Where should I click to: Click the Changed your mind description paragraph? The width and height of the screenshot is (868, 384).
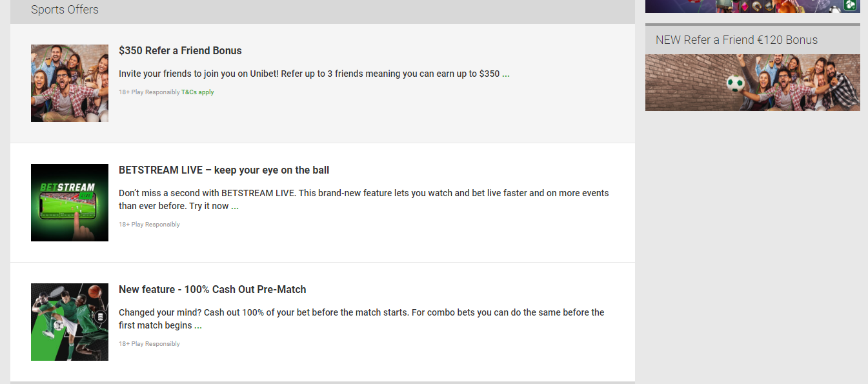click(361, 313)
